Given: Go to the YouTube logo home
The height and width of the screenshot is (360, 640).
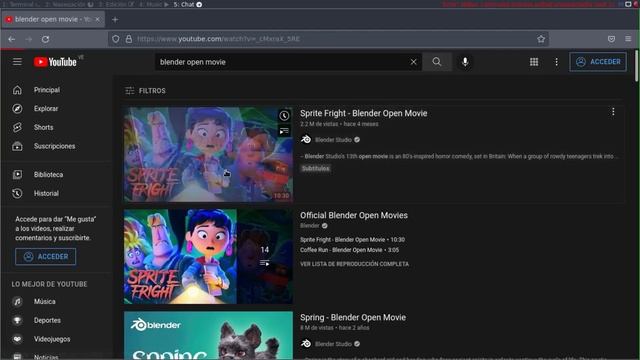Looking at the screenshot, I should [55, 62].
